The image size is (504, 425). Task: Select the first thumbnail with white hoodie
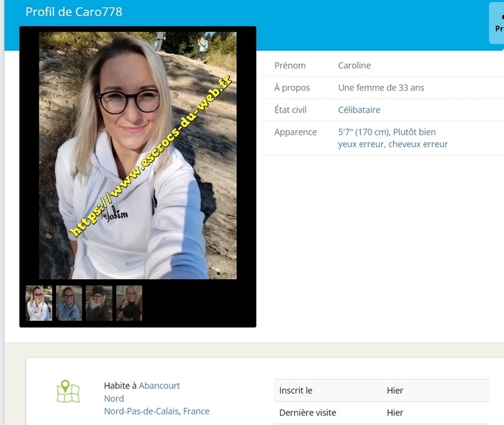[x=39, y=303]
